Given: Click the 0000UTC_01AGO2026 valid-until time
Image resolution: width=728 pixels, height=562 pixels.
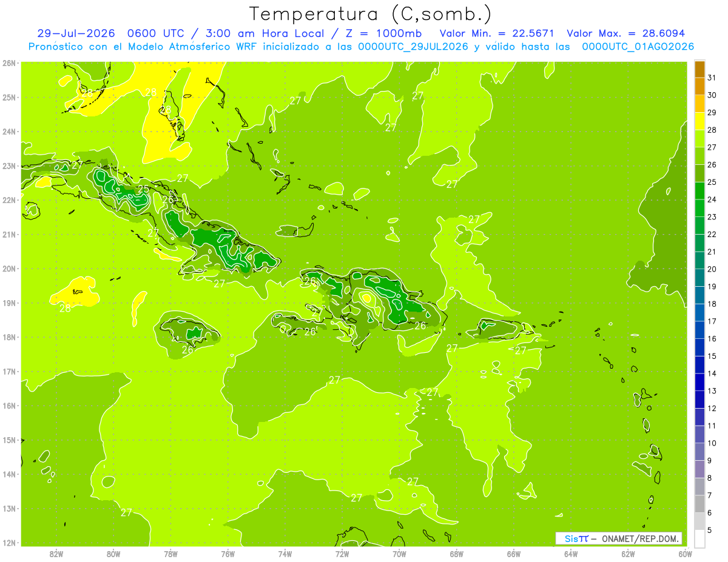Looking at the screenshot, I should (638, 47).
